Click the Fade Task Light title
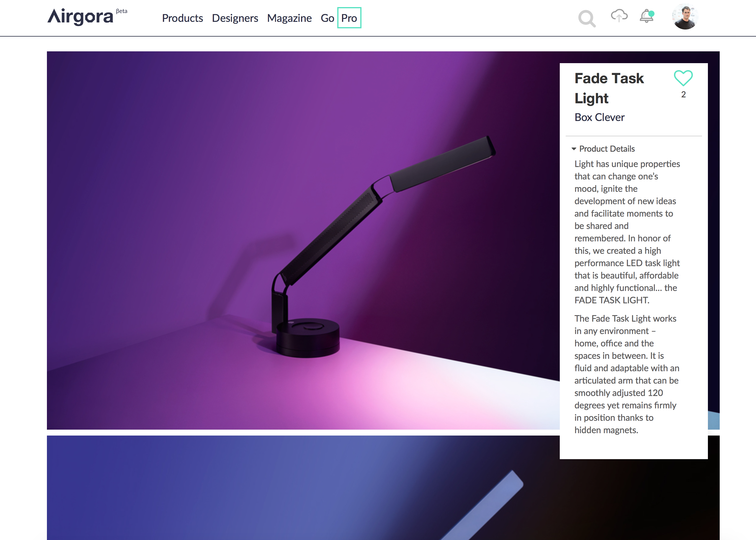This screenshot has height=540, width=756. (x=609, y=88)
